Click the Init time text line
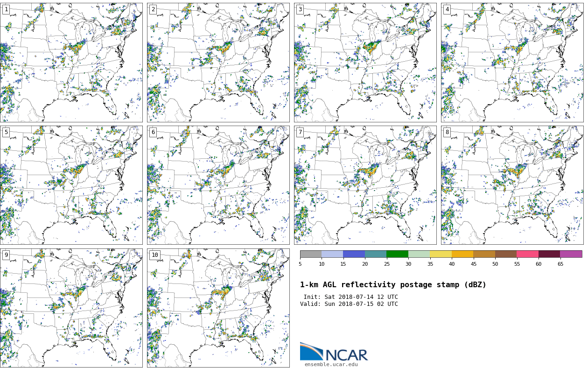The image size is (588, 368). point(350,297)
